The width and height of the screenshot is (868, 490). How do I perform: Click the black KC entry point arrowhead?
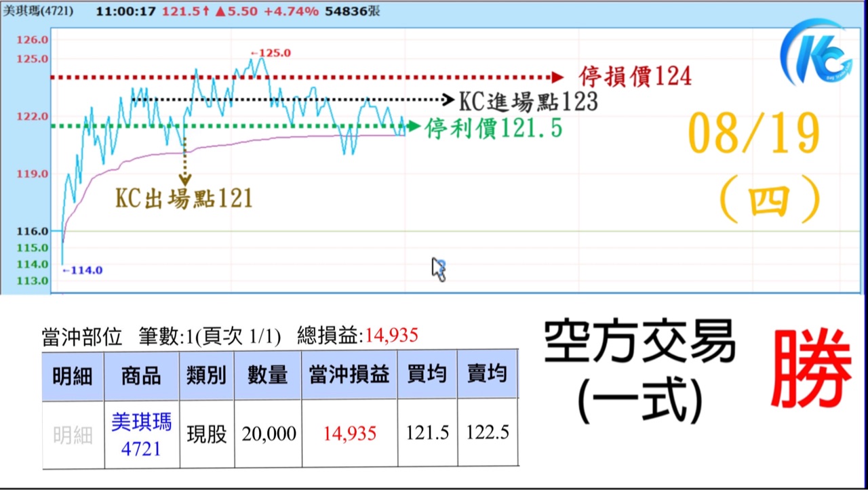click(447, 100)
